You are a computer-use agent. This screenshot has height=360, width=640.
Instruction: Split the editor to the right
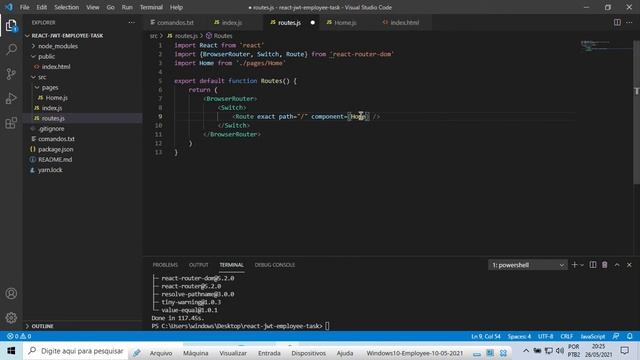(617, 22)
